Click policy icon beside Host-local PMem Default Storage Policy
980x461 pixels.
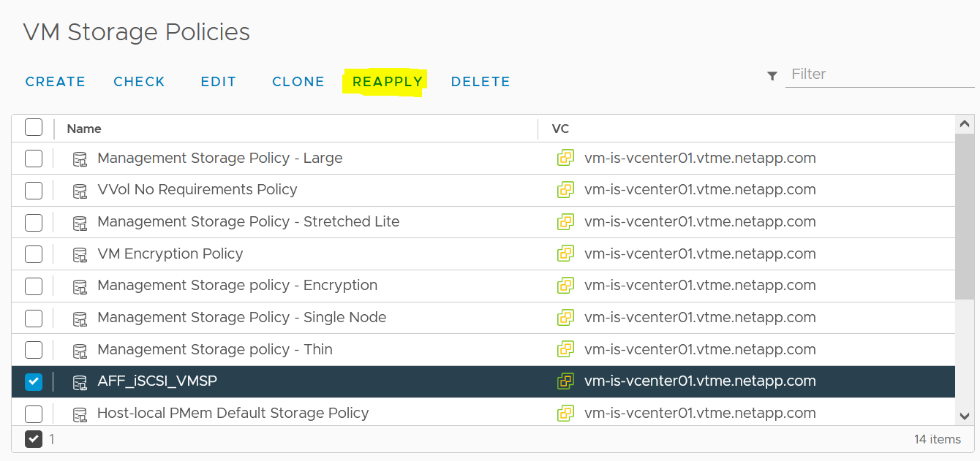[80, 414]
